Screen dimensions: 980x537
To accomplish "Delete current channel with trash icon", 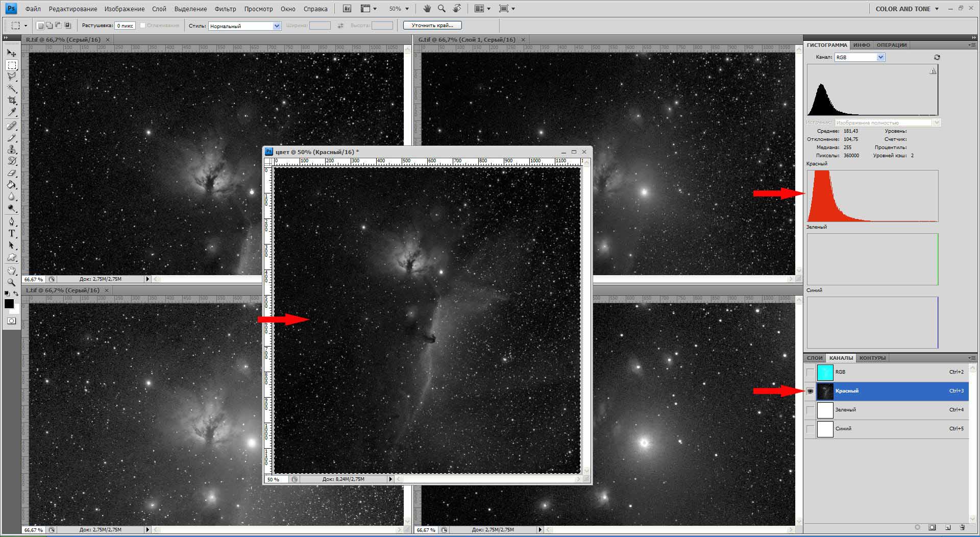I will pyautogui.click(x=962, y=527).
